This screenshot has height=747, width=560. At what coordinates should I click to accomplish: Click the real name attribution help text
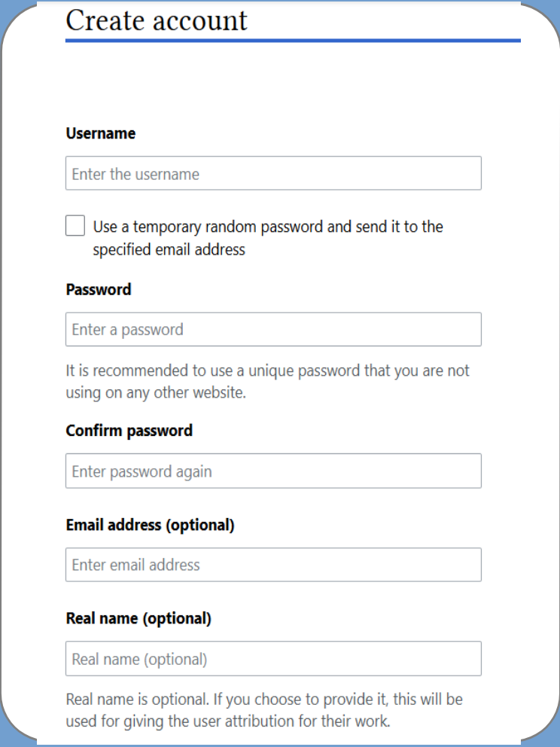[x=264, y=710]
